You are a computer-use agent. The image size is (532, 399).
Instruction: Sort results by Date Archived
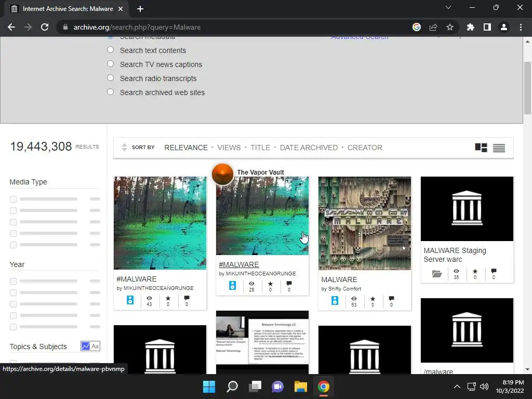[x=309, y=148]
